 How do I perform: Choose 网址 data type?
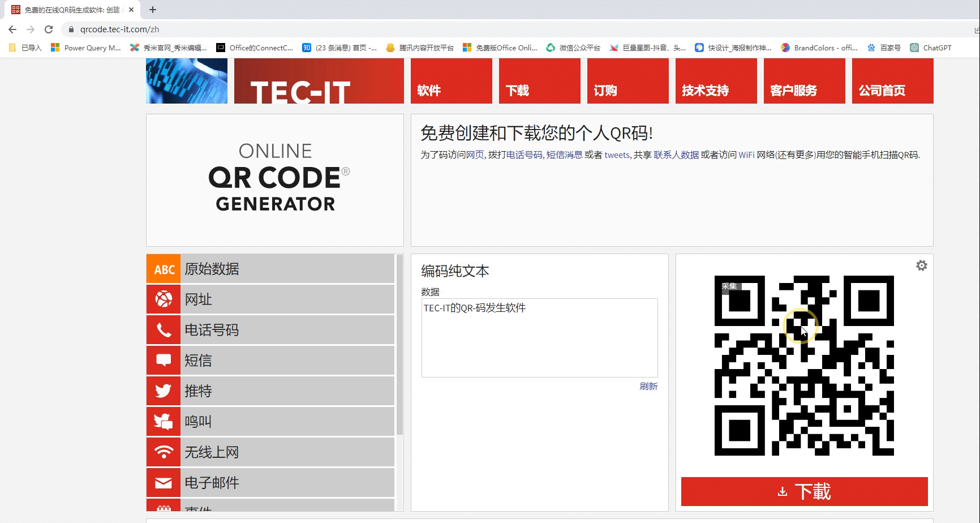coord(270,299)
